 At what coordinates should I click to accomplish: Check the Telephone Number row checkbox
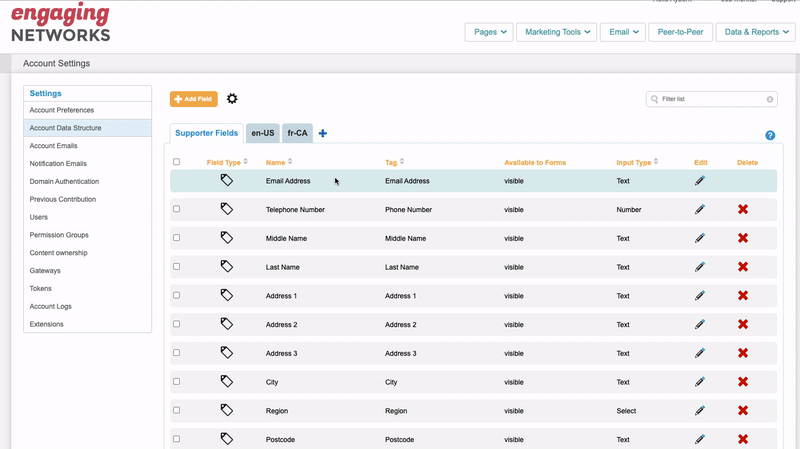[x=177, y=209]
